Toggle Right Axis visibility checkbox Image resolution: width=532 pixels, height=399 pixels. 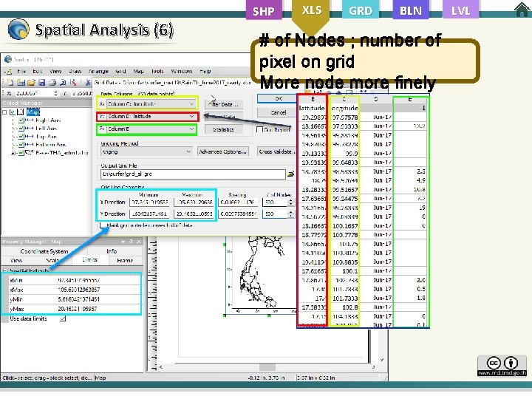click(21, 120)
